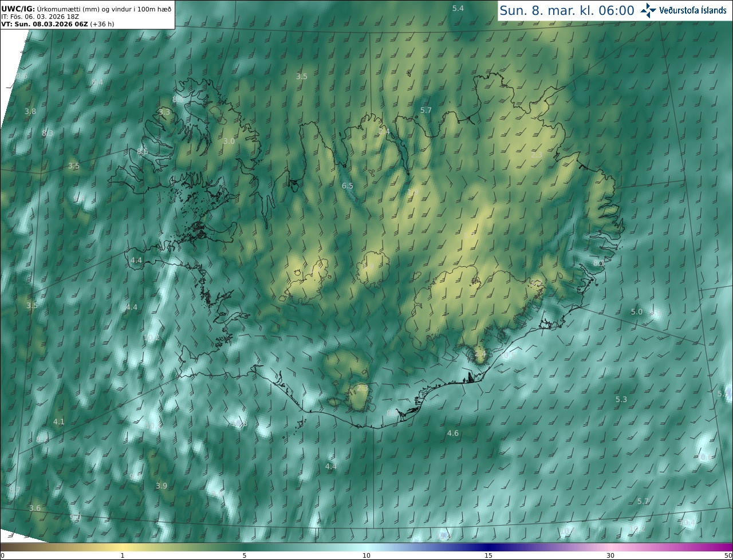The width and height of the screenshot is (733, 560).
Task: Click the 'UWC/IG:' model label
Action: [x=18, y=9]
